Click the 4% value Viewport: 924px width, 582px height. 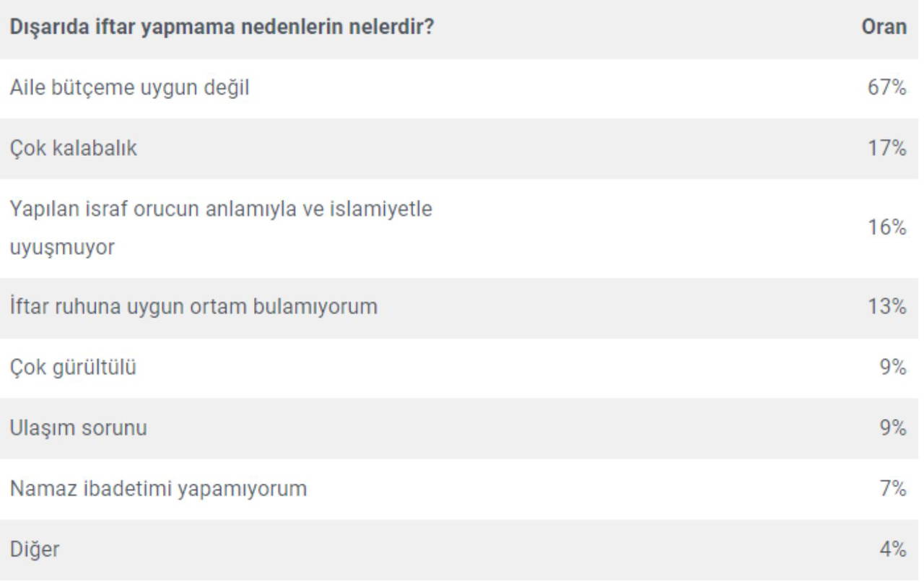point(892,550)
